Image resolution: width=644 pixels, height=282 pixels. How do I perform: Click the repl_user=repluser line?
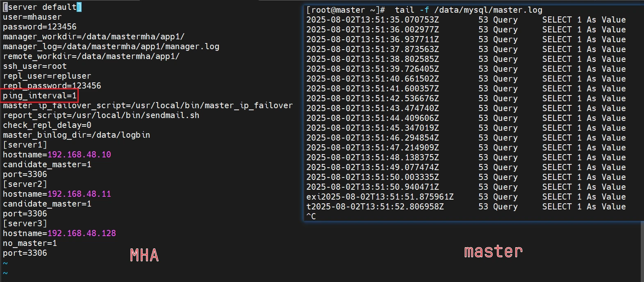[47, 76]
